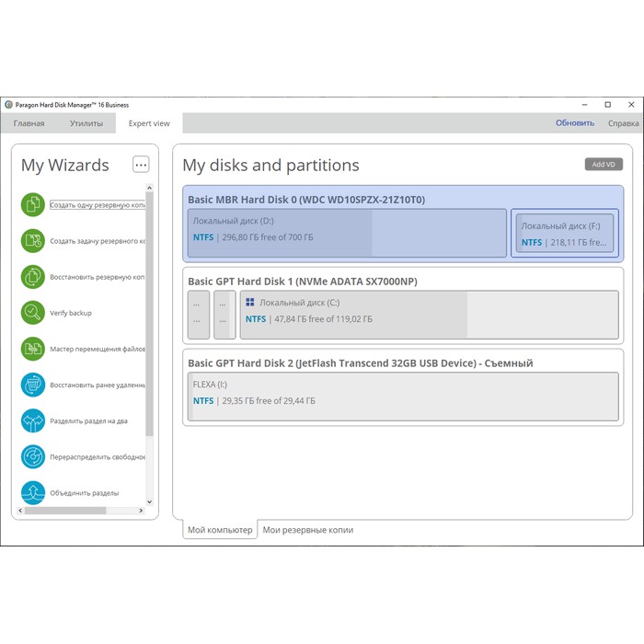
Task: Open the file transfer wizard icon
Action: point(33,349)
